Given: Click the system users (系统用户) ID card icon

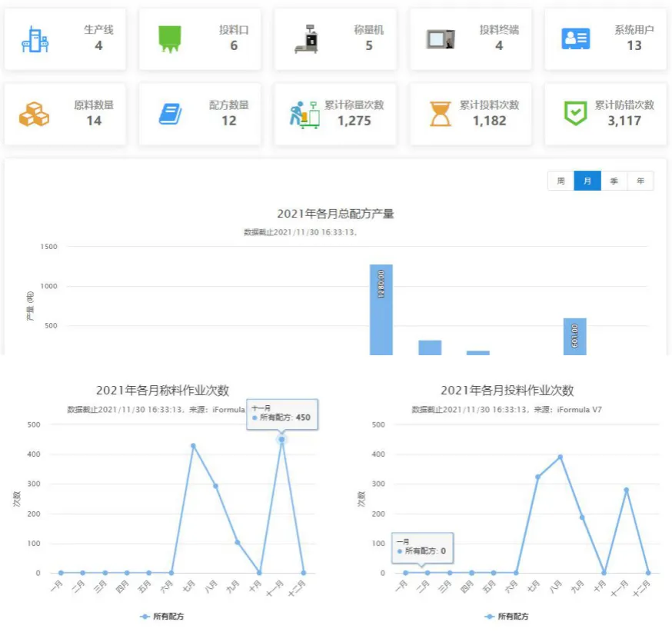Looking at the screenshot, I should [x=575, y=38].
